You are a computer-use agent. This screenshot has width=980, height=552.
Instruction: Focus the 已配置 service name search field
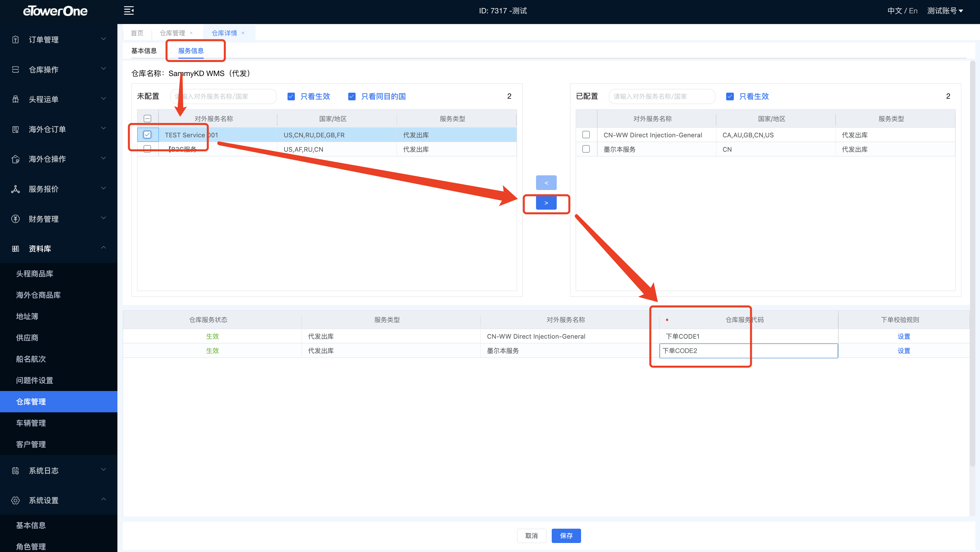(662, 97)
